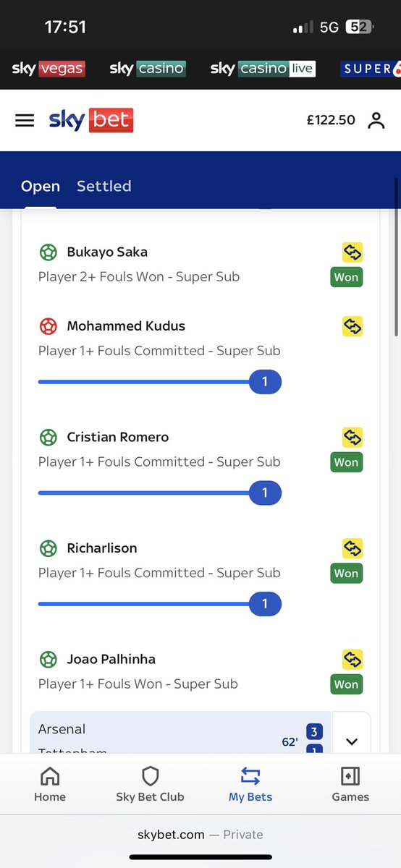Image resolution: width=401 pixels, height=868 pixels.
Task: Open the Sky Casino link
Action: pos(148,69)
